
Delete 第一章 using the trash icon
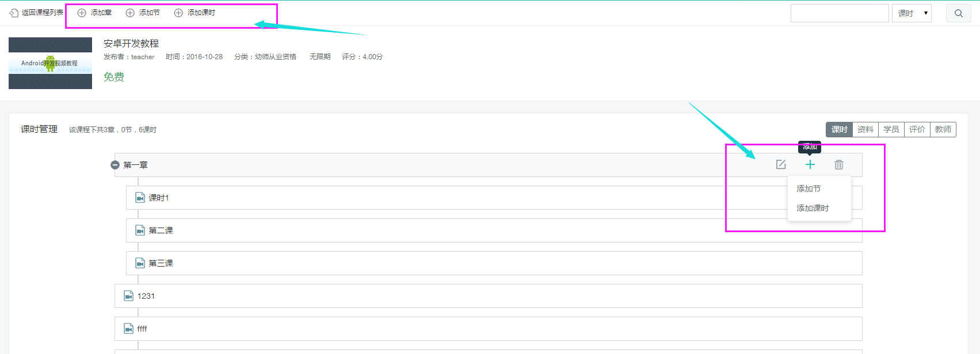(x=839, y=165)
